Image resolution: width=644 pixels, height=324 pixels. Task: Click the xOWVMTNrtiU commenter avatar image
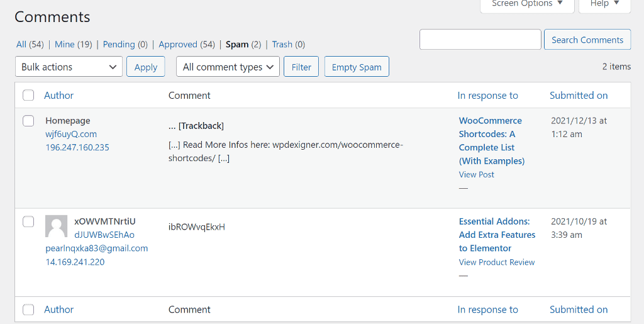click(56, 226)
